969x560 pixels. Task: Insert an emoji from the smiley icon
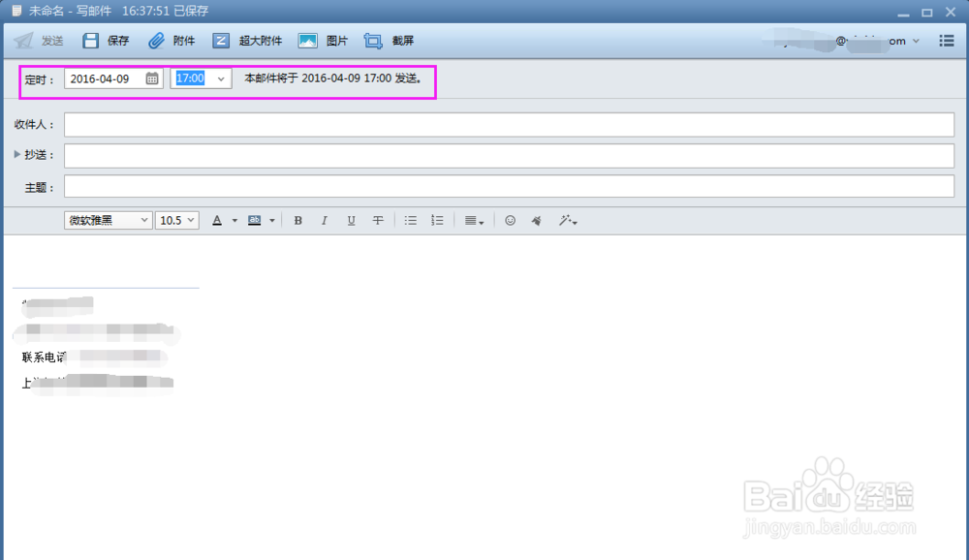511,221
